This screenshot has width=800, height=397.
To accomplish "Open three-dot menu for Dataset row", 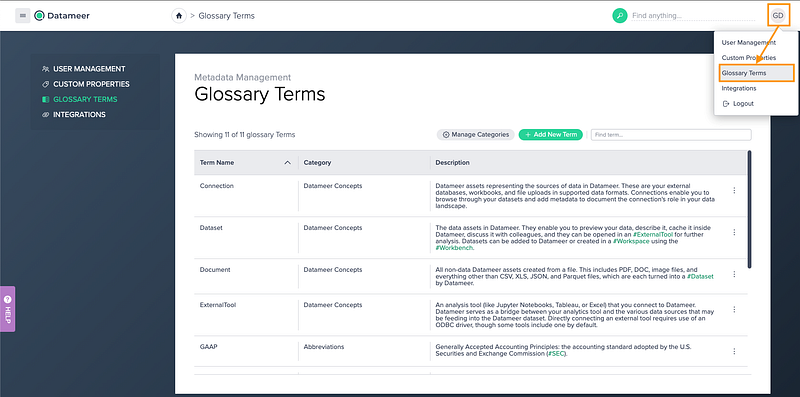I will 734,232.
